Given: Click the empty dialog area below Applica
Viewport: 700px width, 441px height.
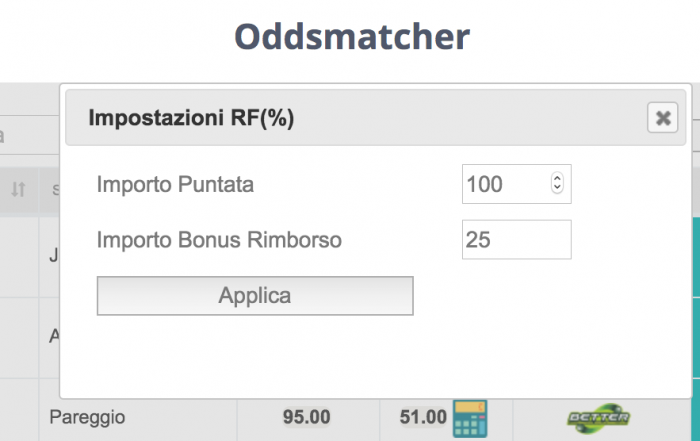Looking at the screenshot, I should 375,357.
